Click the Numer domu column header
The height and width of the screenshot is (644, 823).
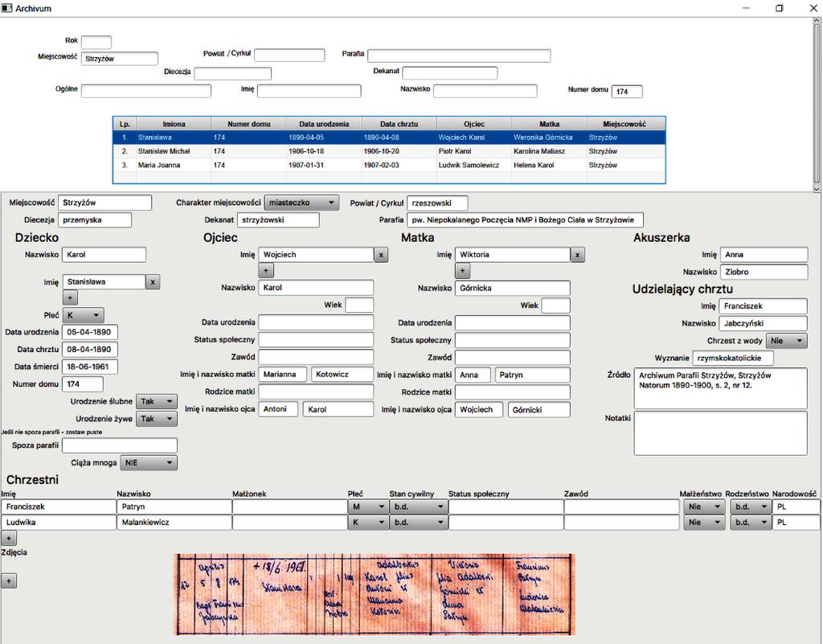pos(249,124)
